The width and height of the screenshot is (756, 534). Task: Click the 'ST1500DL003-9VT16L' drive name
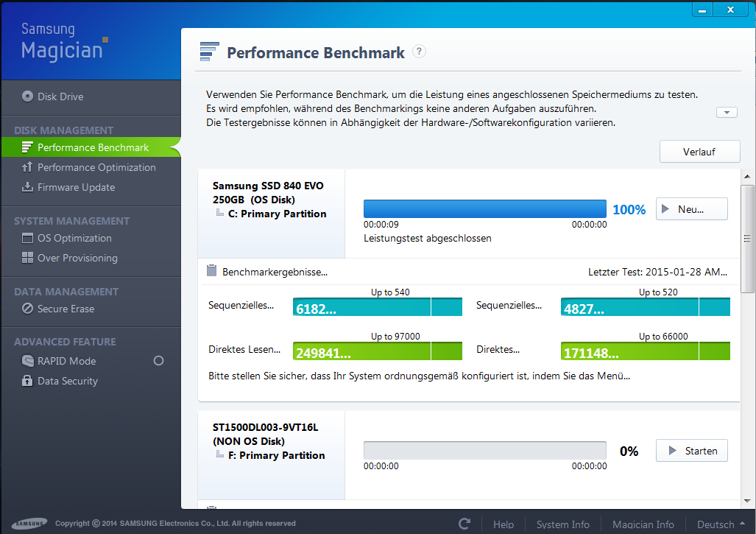(x=265, y=427)
